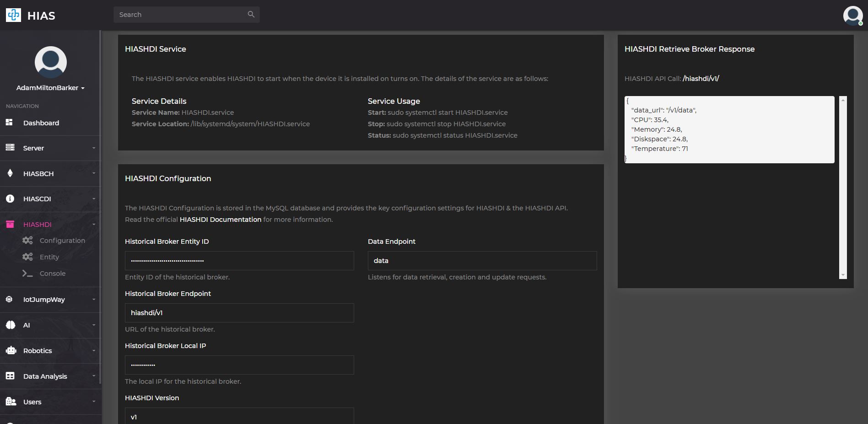Expand the HIASBCH menu arrow
Screen dimensions: 868x424
point(94,173)
